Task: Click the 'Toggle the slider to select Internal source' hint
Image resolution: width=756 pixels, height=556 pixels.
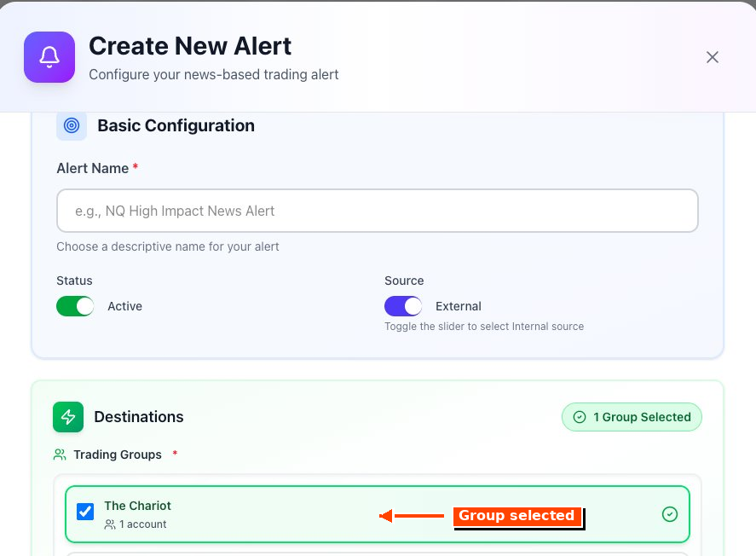Action: click(x=484, y=327)
